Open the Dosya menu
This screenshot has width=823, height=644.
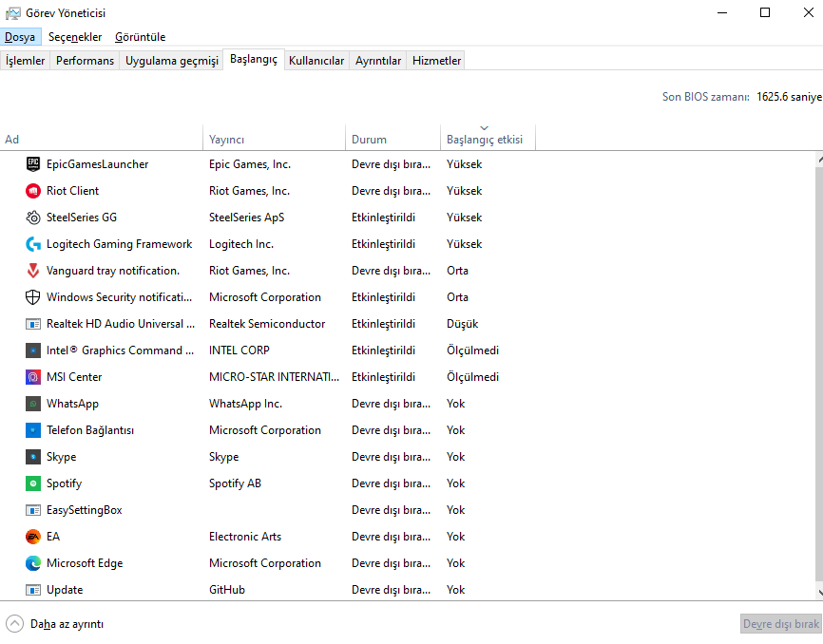[x=20, y=37]
